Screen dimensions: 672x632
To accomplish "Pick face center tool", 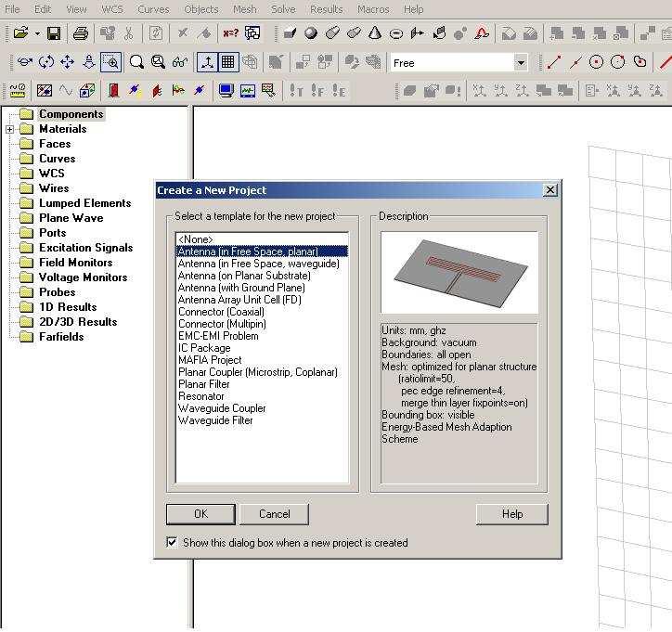I will (640, 62).
